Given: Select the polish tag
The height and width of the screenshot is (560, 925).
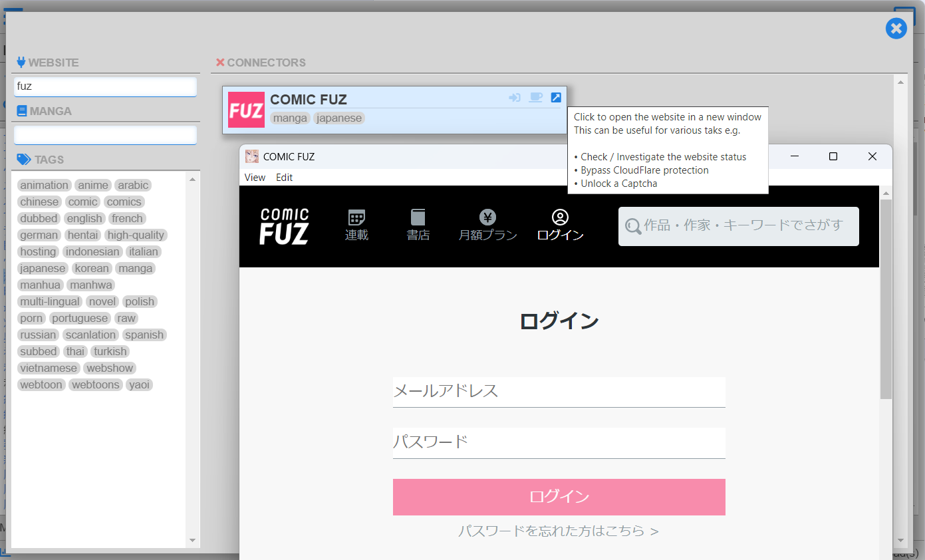Looking at the screenshot, I should click(140, 301).
